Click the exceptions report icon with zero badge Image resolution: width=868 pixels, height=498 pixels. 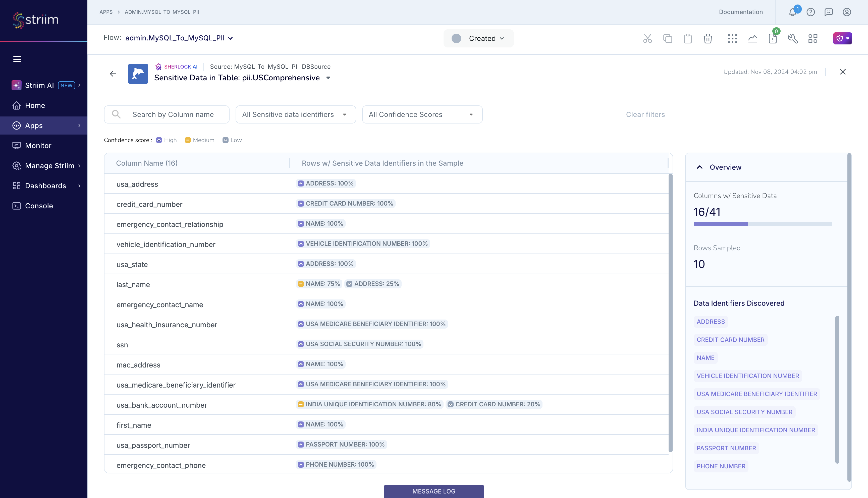point(772,39)
